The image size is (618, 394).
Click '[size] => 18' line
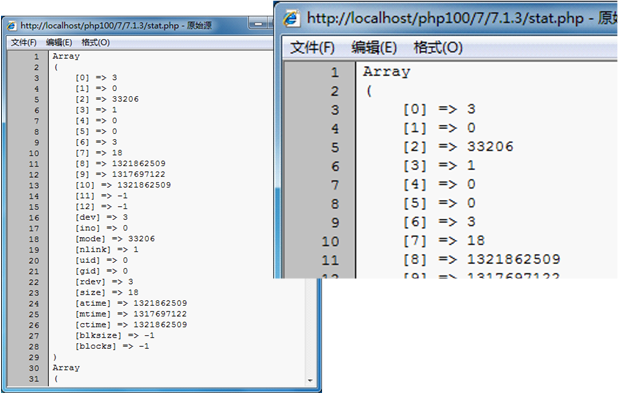coord(107,293)
